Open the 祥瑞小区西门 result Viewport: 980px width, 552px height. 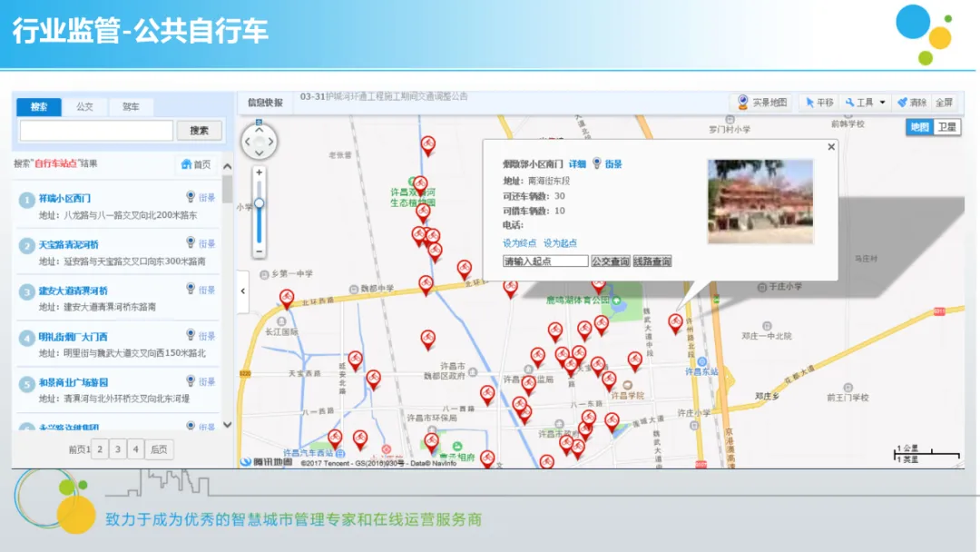pos(64,198)
